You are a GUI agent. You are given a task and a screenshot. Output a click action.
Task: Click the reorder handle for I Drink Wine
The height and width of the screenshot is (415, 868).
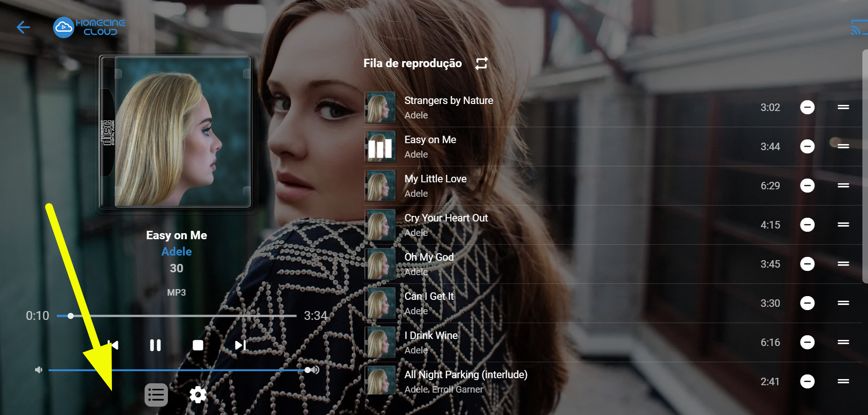[843, 342]
